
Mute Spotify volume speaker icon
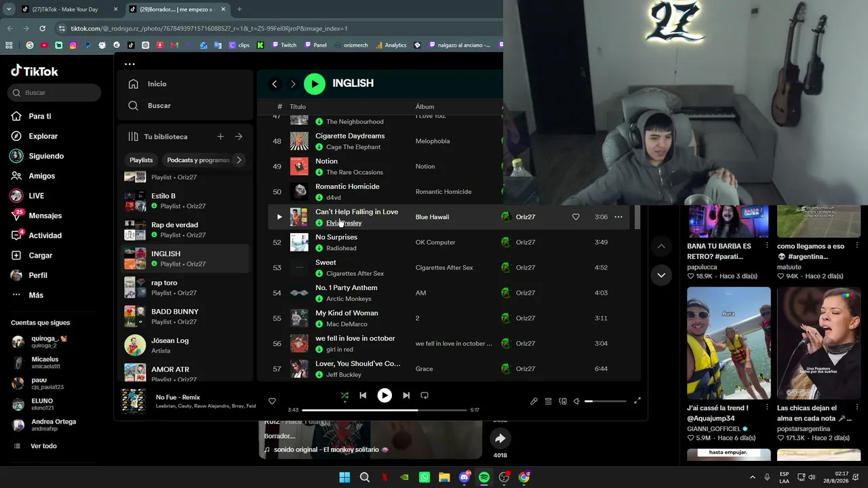pos(576,401)
